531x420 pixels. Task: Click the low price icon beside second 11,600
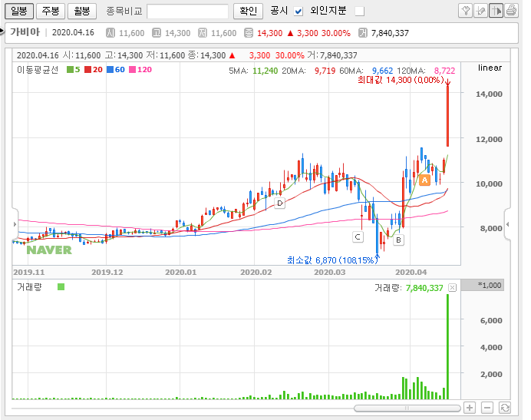pos(202,33)
